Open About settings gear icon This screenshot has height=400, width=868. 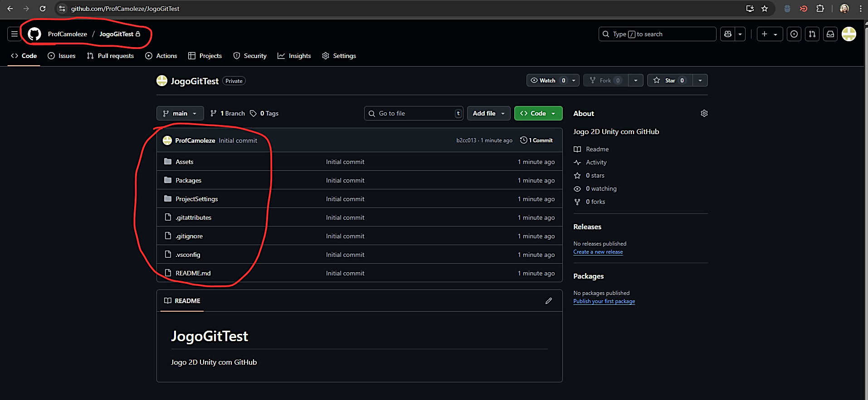point(704,113)
